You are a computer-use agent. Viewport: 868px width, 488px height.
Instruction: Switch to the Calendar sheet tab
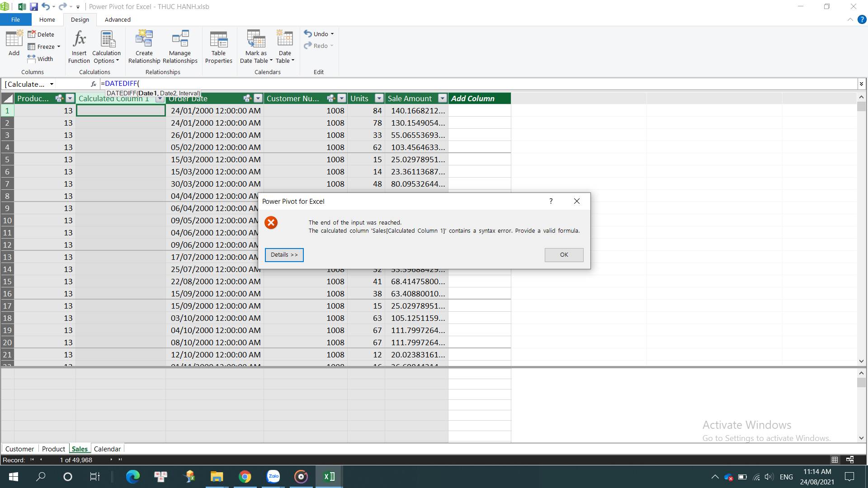pyautogui.click(x=107, y=449)
